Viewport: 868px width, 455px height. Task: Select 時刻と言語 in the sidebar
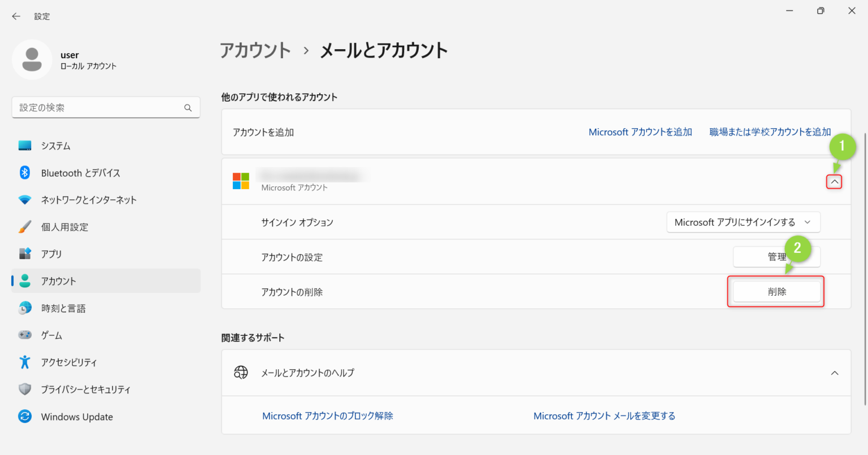[x=63, y=308]
